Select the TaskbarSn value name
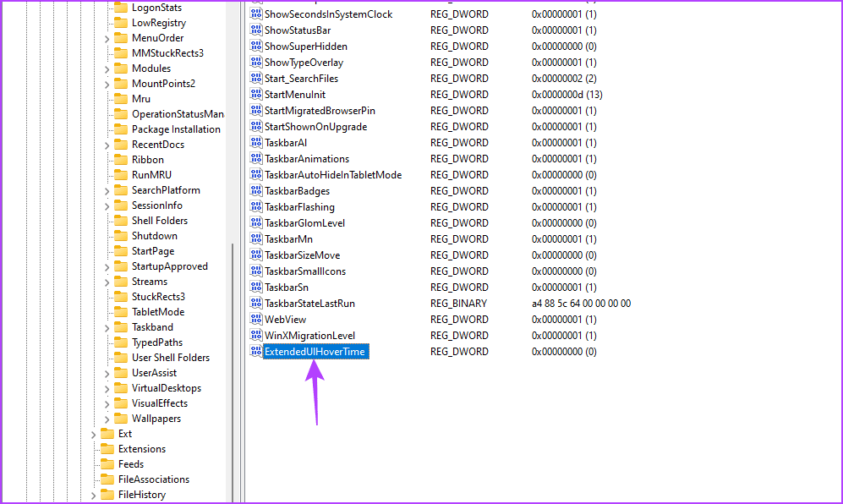This screenshot has width=843, height=504. click(x=286, y=288)
